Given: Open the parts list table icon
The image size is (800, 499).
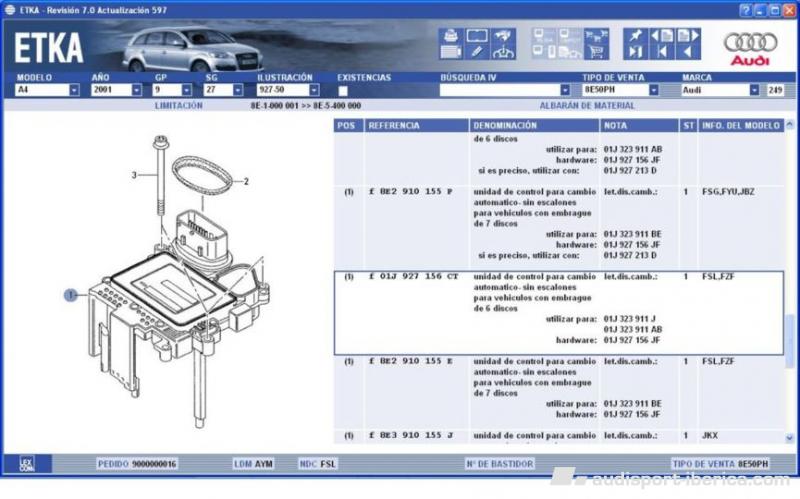Looking at the screenshot, I should pyautogui.click(x=451, y=52).
